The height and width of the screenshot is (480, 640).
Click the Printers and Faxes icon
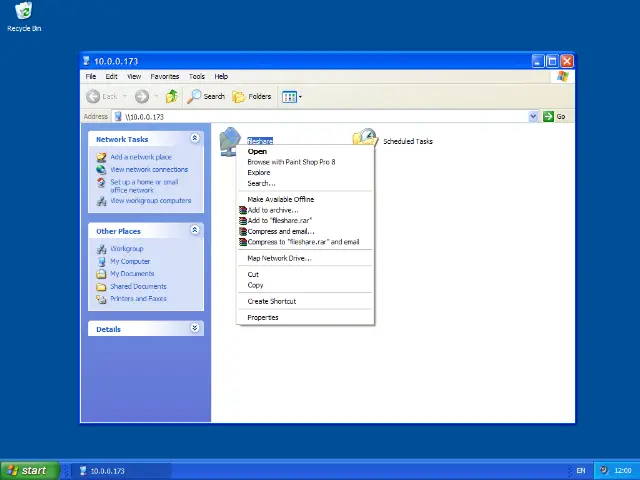click(x=101, y=299)
